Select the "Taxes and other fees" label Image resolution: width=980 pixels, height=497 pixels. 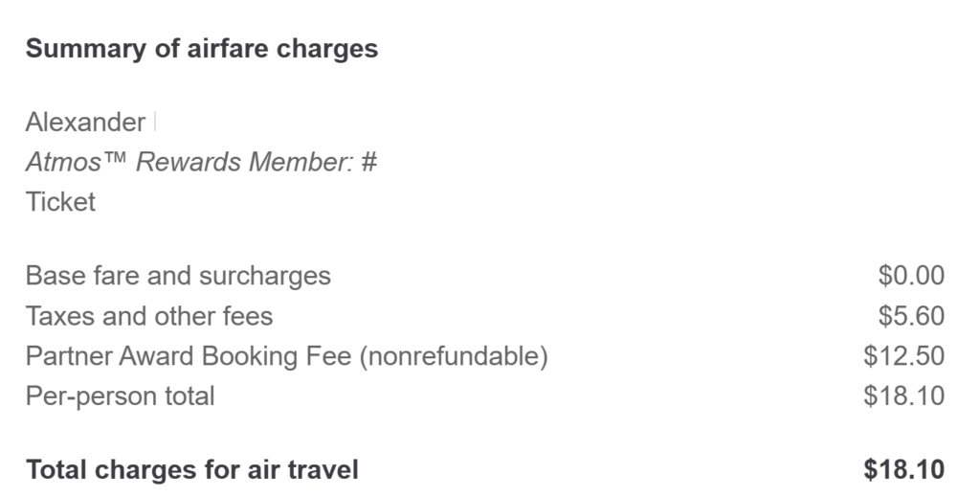coord(148,316)
